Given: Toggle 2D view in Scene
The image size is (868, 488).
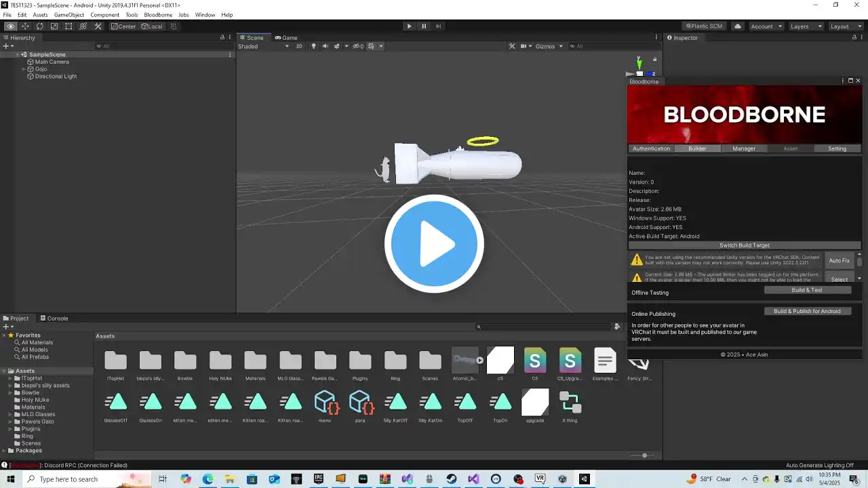Looking at the screenshot, I should [x=299, y=46].
